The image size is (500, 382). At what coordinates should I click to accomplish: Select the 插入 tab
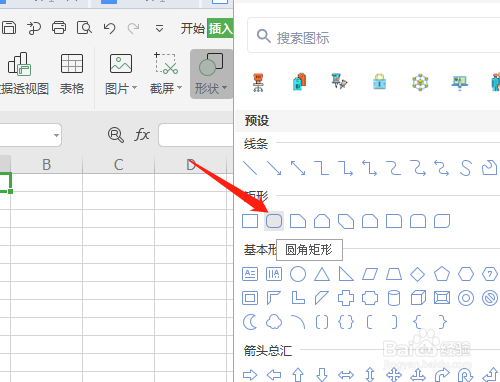220,28
